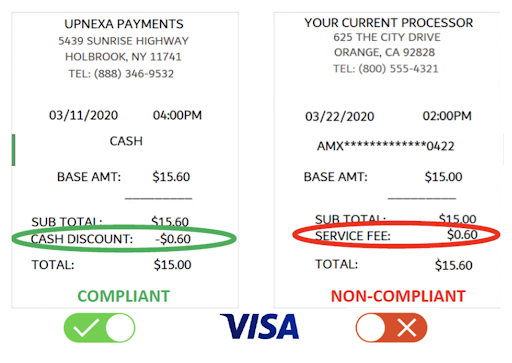Toggle the red X switch
Viewport: 512px width, 363px height.
pyautogui.click(x=391, y=328)
